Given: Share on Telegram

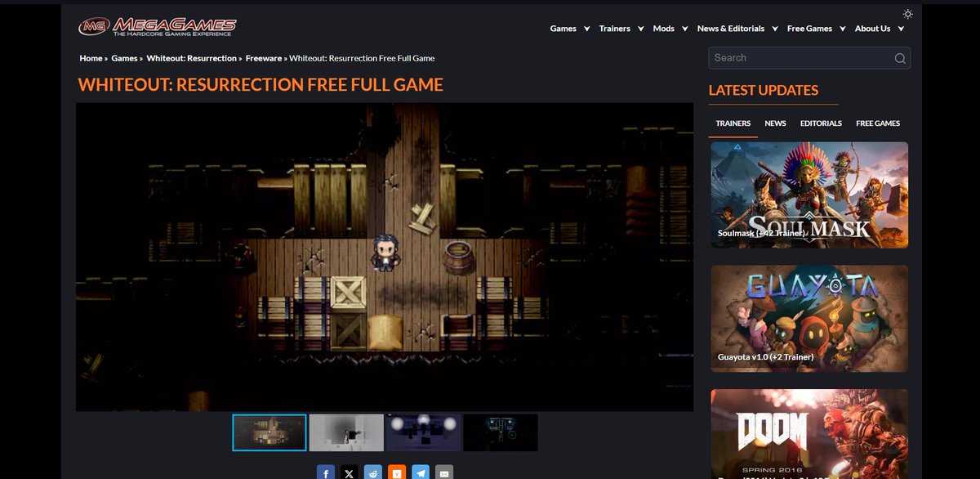Looking at the screenshot, I should 421,473.
